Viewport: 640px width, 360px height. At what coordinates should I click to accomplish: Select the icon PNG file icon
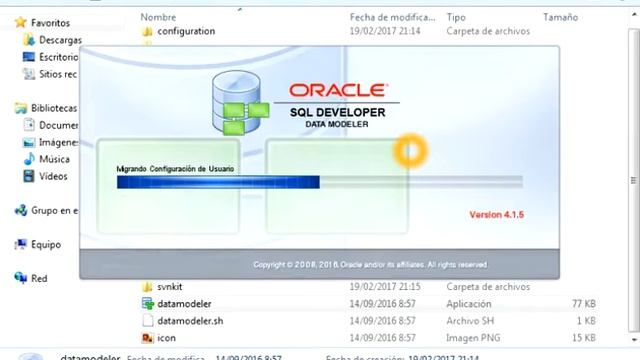pyautogui.click(x=147, y=338)
